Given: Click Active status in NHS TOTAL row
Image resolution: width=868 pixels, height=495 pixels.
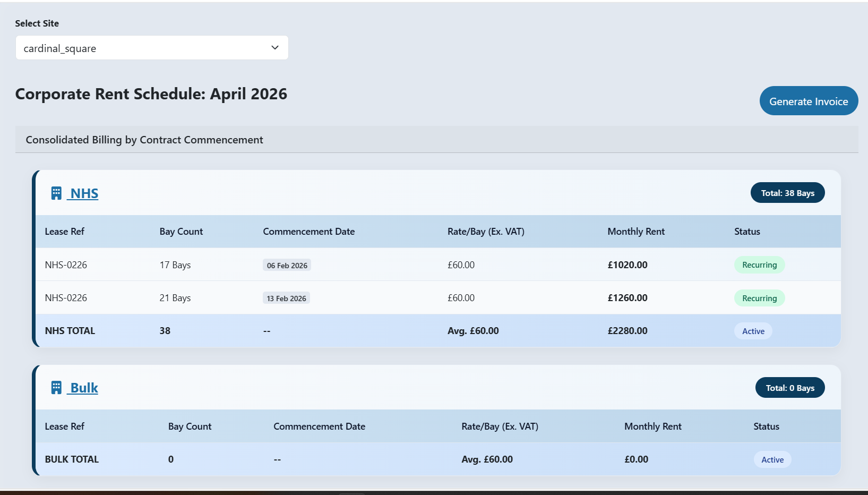Looking at the screenshot, I should [753, 331].
